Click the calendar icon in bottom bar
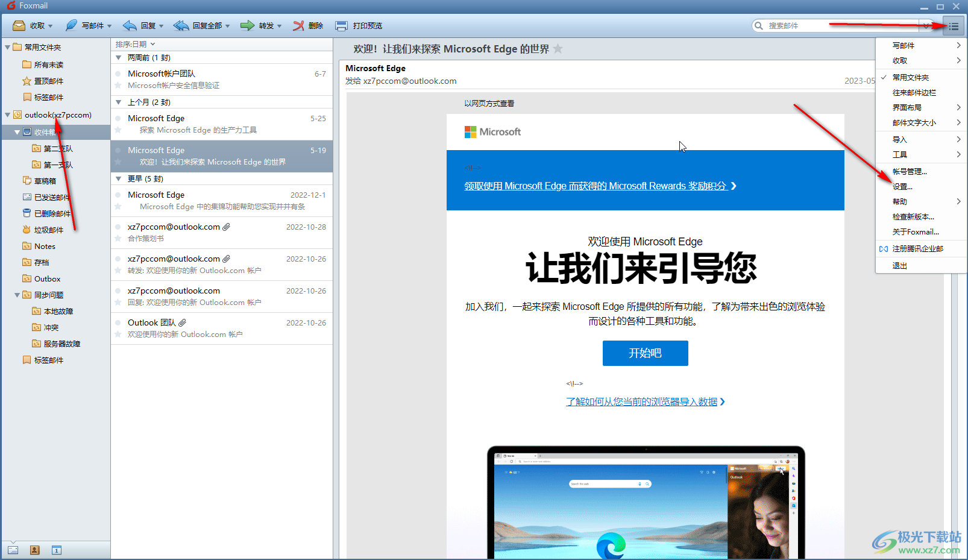Image resolution: width=968 pixels, height=560 pixels. coord(57,550)
